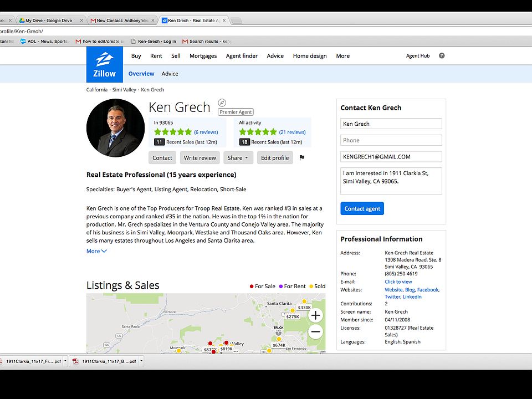Click 'Click to view' e-mail link

tap(398, 282)
